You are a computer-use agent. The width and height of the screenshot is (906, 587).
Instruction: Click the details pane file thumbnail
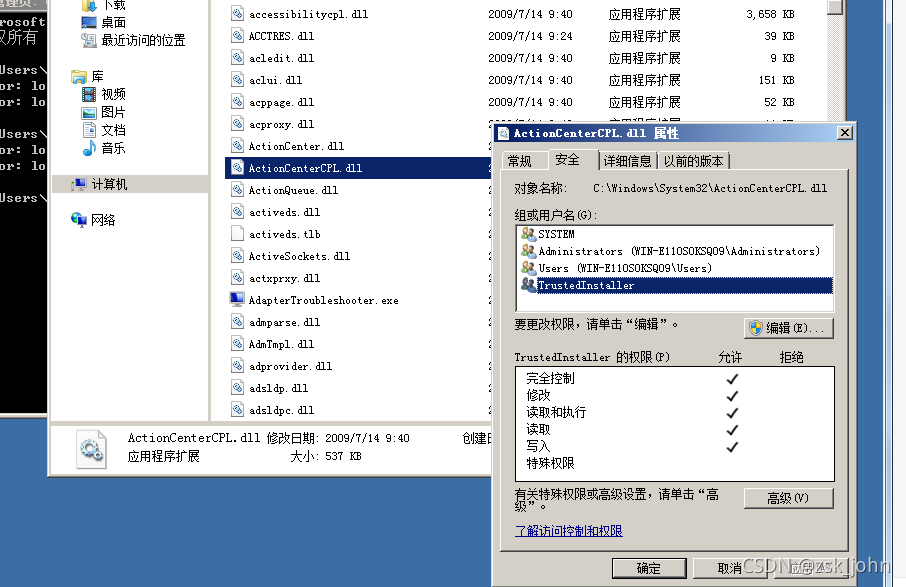[91, 448]
